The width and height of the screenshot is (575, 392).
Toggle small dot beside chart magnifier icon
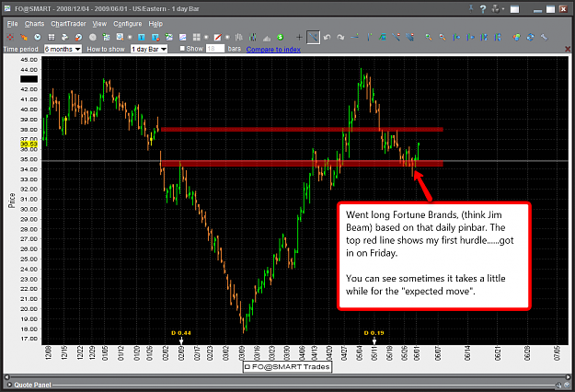pos(130,38)
